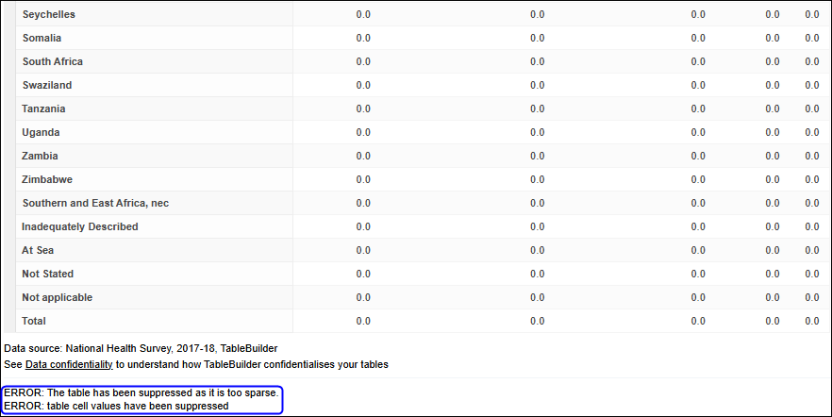
Task: Click the Inadequately Described row label
Action: (80, 227)
